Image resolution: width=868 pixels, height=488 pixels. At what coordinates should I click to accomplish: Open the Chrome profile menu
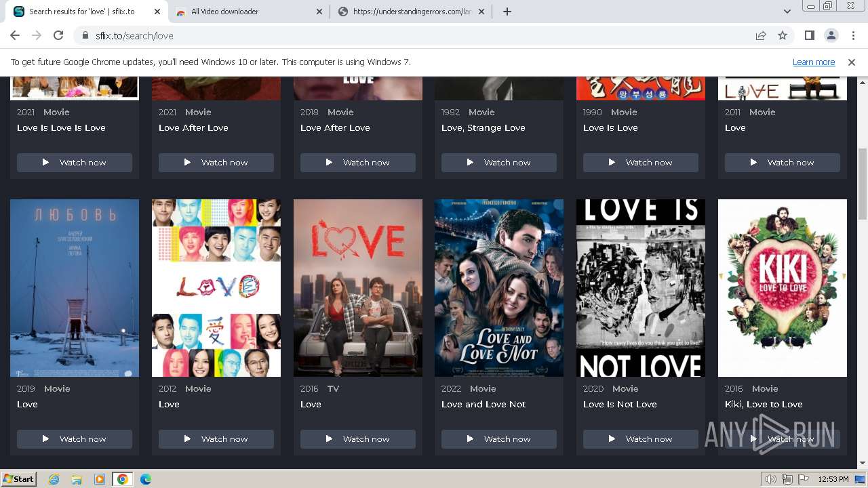pos(831,35)
